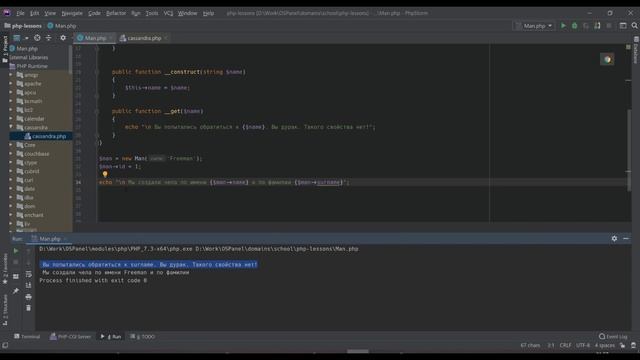Rerun program in the Run panel
Viewport: 640px width, 360px height.
(x=16, y=251)
